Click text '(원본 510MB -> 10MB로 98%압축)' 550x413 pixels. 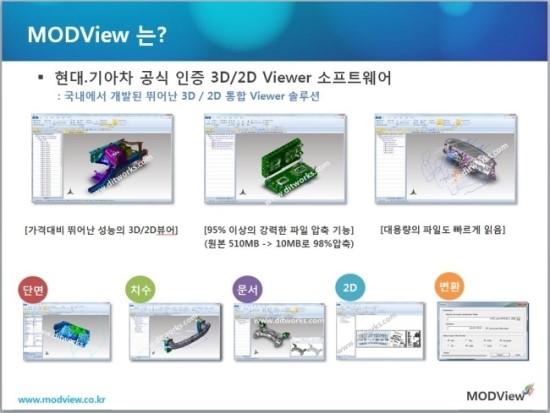pos(279,244)
